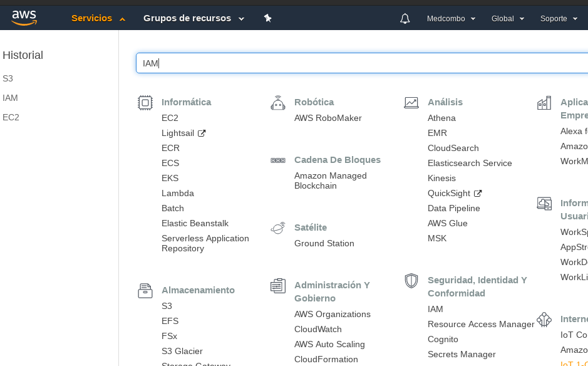The image size is (588, 366).
Task: Open the EC2 service link
Action: [x=170, y=118]
